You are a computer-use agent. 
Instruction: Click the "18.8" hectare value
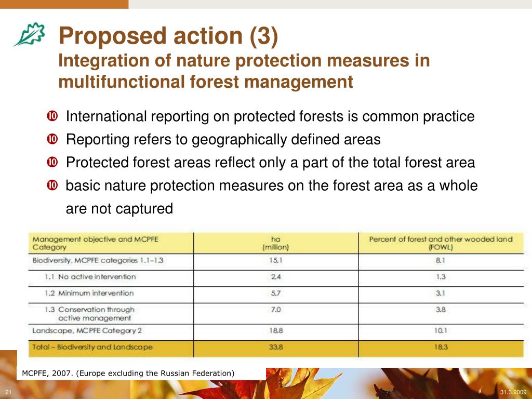pyautogui.click(x=276, y=330)
